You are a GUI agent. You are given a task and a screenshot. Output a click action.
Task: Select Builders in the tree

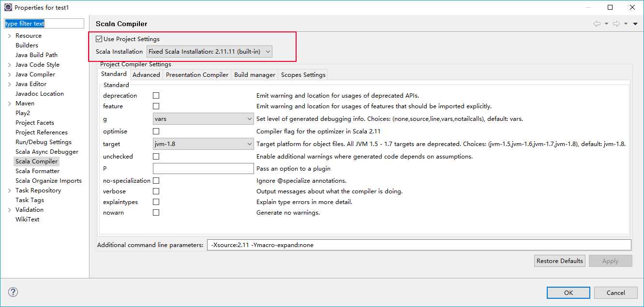pyautogui.click(x=27, y=45)
